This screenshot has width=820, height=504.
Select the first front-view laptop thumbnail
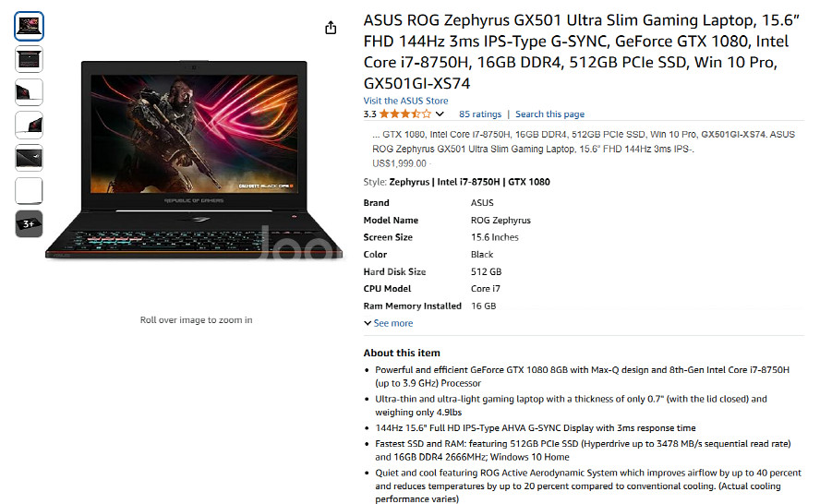29,26
